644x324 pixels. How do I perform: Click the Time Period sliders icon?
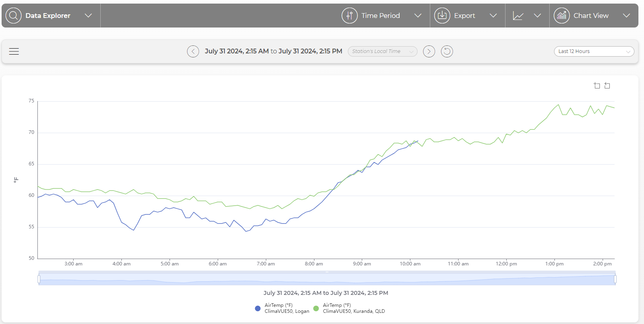349,16
